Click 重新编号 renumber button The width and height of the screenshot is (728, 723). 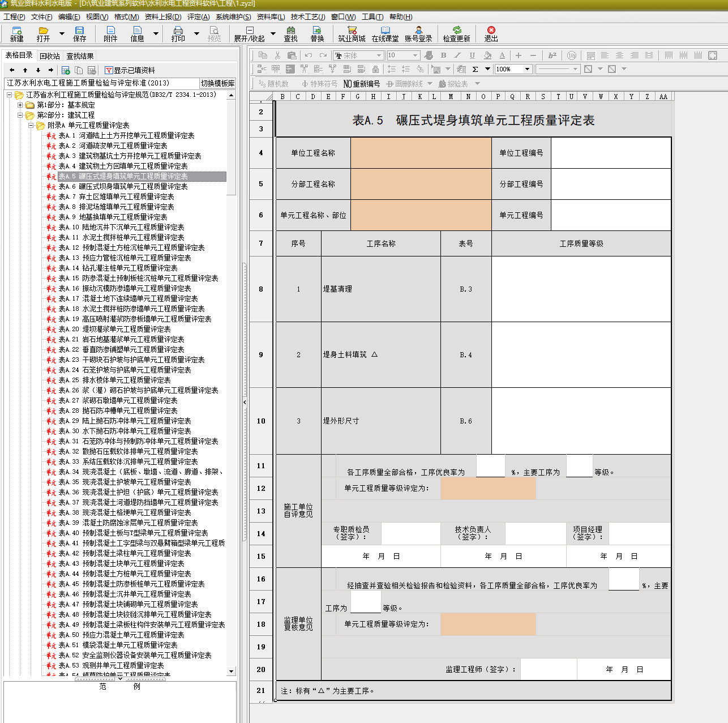tap(362, 84)
